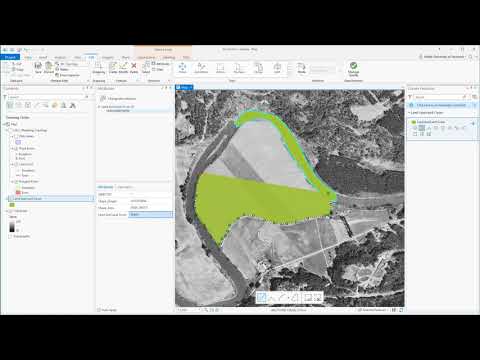The image size is (480, 360).
Task: Click List By Snapping icon
Action: pyautogui.click(x=46, y=105)
